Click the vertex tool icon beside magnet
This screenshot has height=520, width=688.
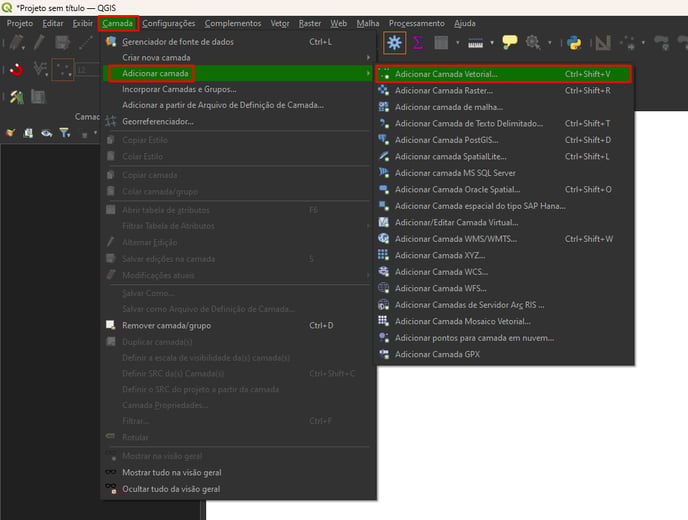pyautogui.click(x=39, y=68)
